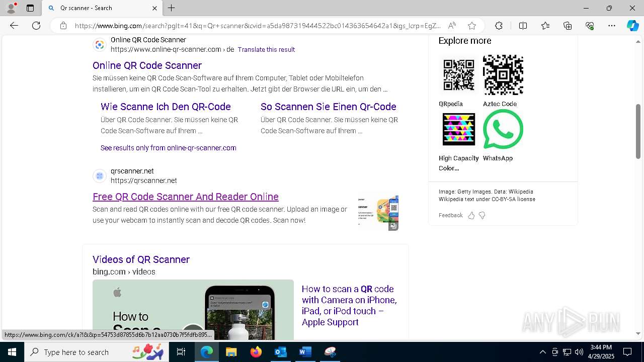Open Microsoft Edge from taskbar
644x362 pixels.
click(x=207, y=352)
